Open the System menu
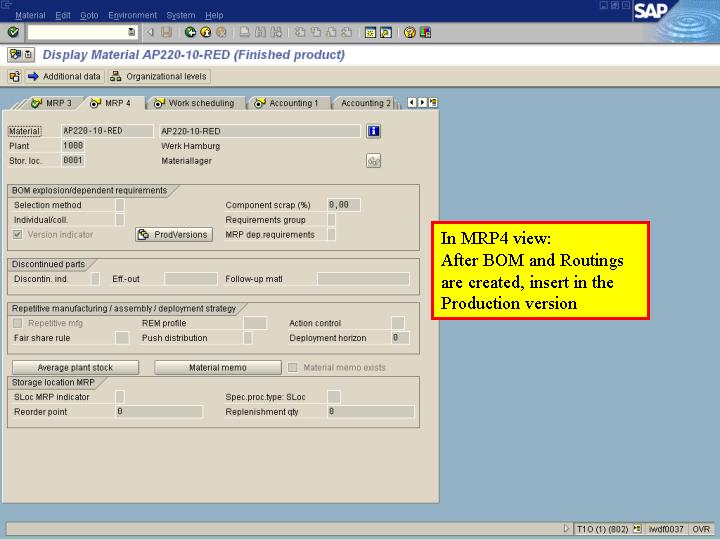 coord(180,15)
